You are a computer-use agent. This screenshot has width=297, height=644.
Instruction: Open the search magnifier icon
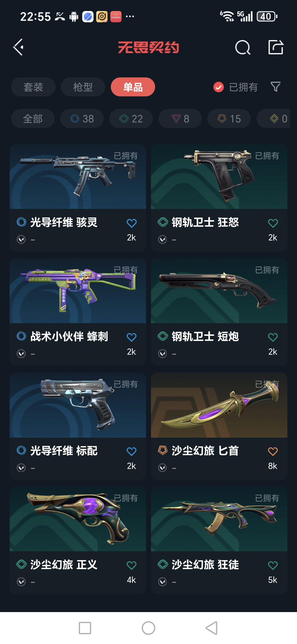(243, 47)
